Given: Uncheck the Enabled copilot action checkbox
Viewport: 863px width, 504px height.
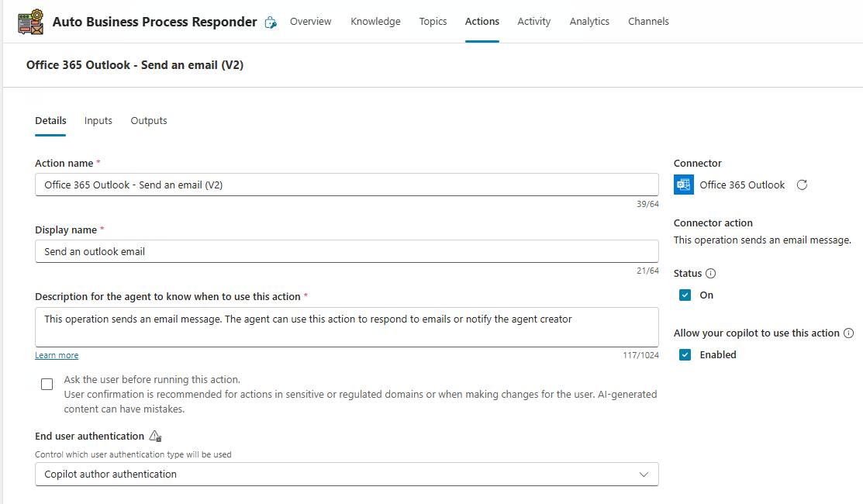Looking at the screenshot, I should tap(685, 355).
